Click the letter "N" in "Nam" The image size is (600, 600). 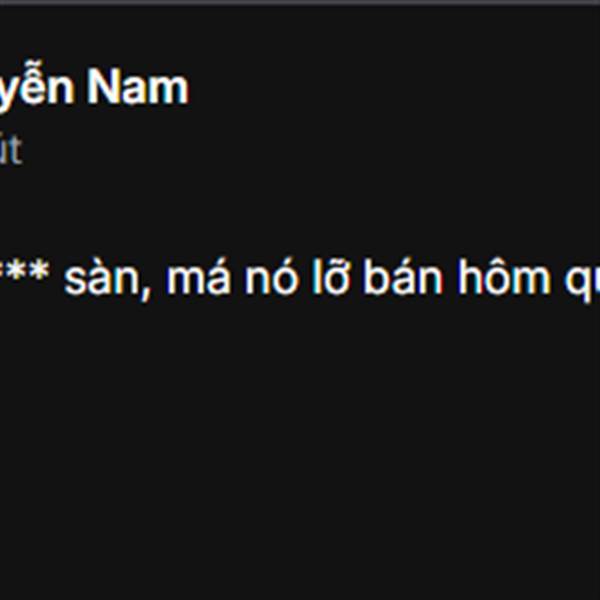pos(101,88)
